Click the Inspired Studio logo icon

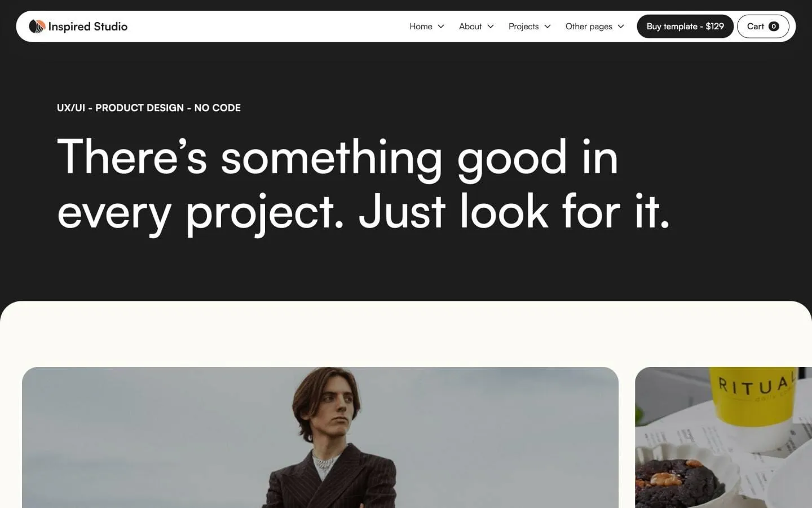[x=37, y=26]
